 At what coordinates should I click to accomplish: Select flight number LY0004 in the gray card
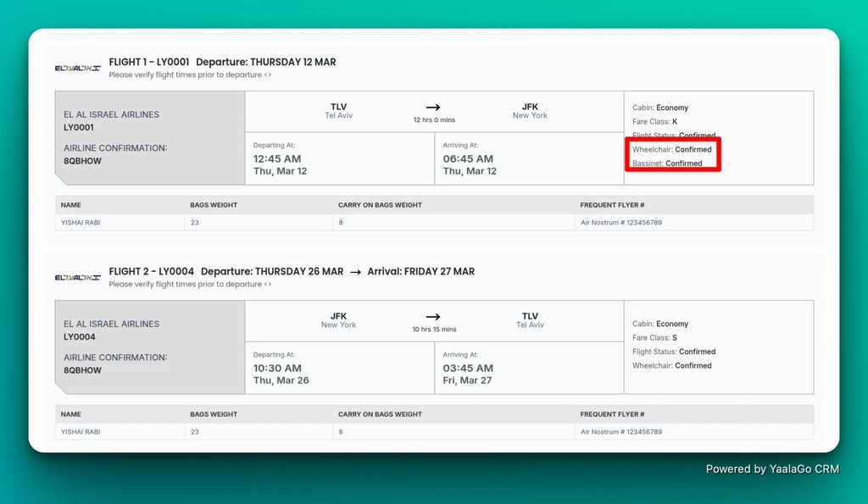tap(79, 337)
